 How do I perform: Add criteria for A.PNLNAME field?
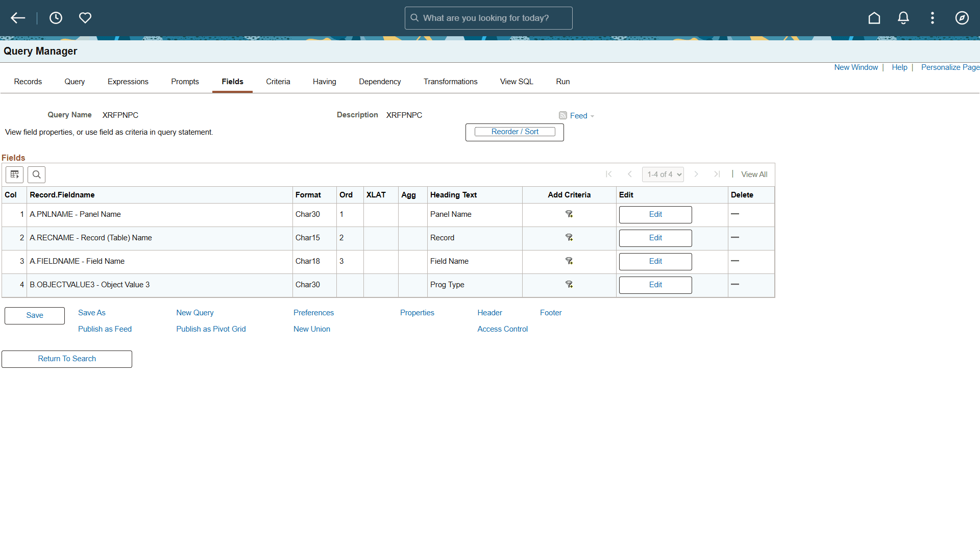(569, 214)
